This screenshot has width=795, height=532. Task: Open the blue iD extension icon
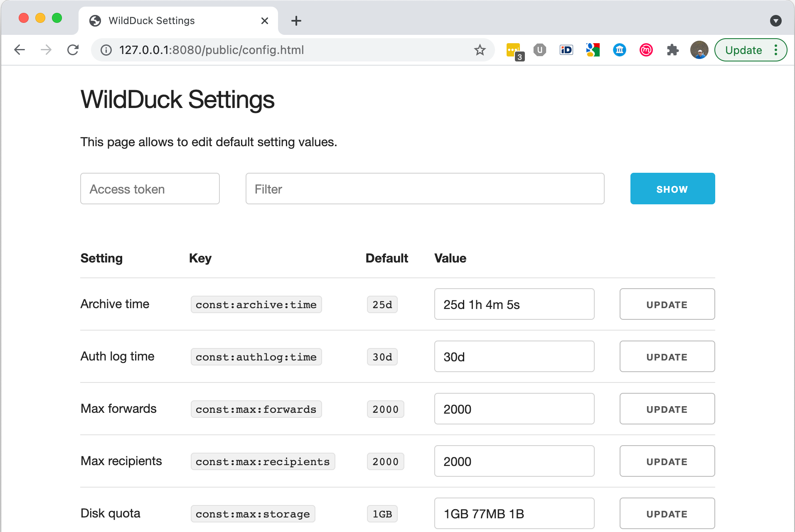click(566, 50)
